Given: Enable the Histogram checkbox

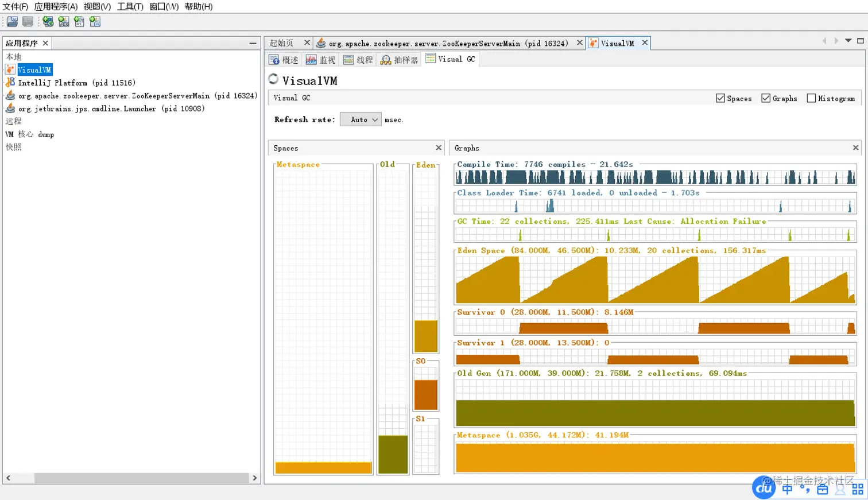Looking at the screenshot, I should (x=811, y=98).
